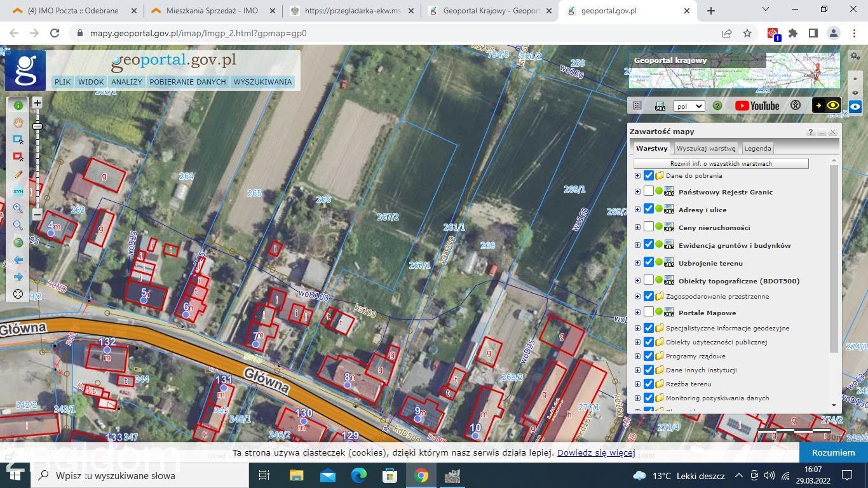868x488 pixels.
Task: Go to next map view arrow
Action: pyautogui.click(x=18, y=277)
